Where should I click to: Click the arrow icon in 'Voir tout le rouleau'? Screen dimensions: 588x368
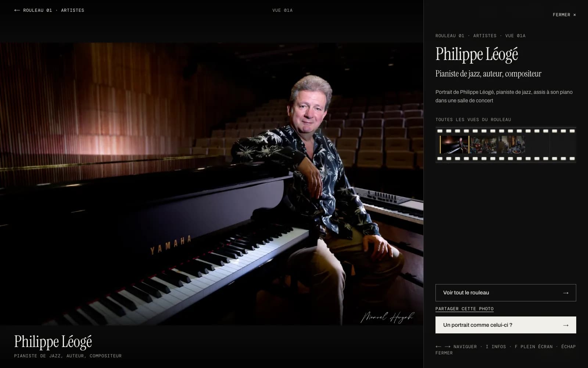pos(566,293)
